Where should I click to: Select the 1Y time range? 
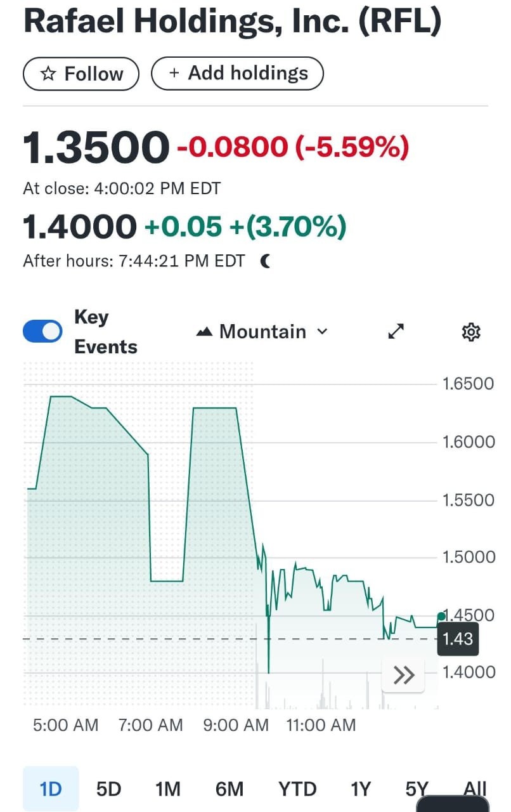361,789
